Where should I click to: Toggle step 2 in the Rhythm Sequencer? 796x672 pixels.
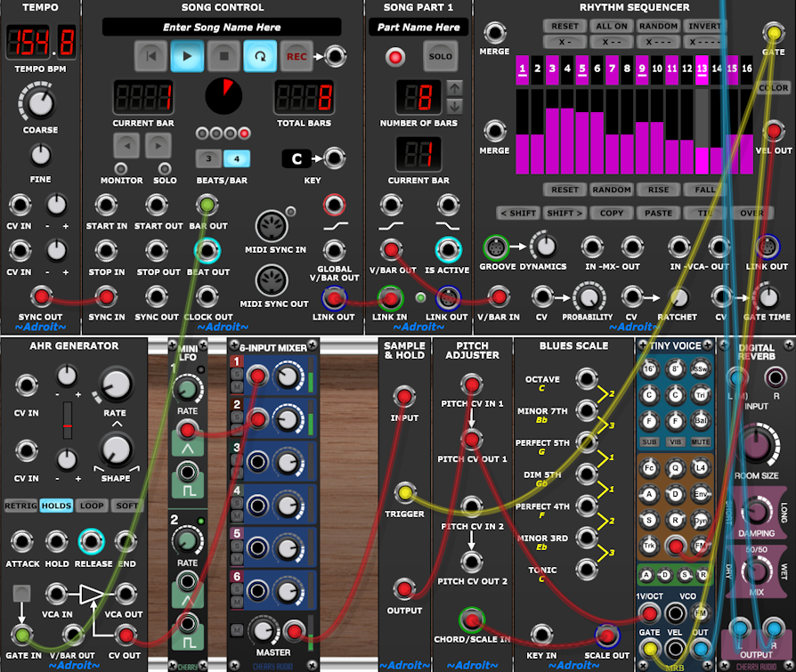(537, 69)
